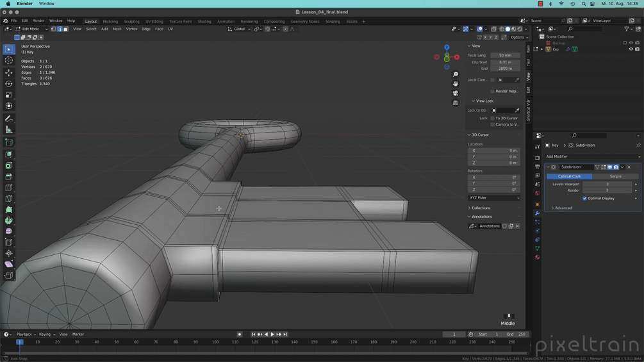Switch to orthographic view grid icon
Screen dimensions: 644x362
(x=456, y=103)
